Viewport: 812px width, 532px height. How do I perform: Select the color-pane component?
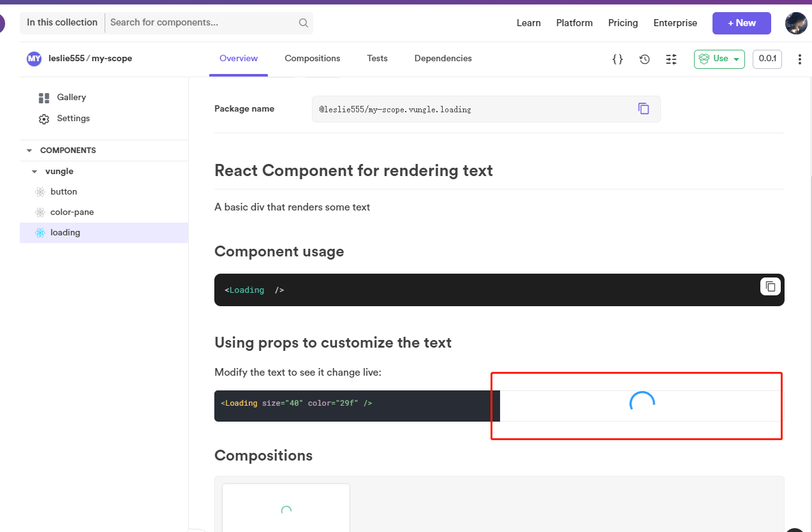(x=71, y=212)
